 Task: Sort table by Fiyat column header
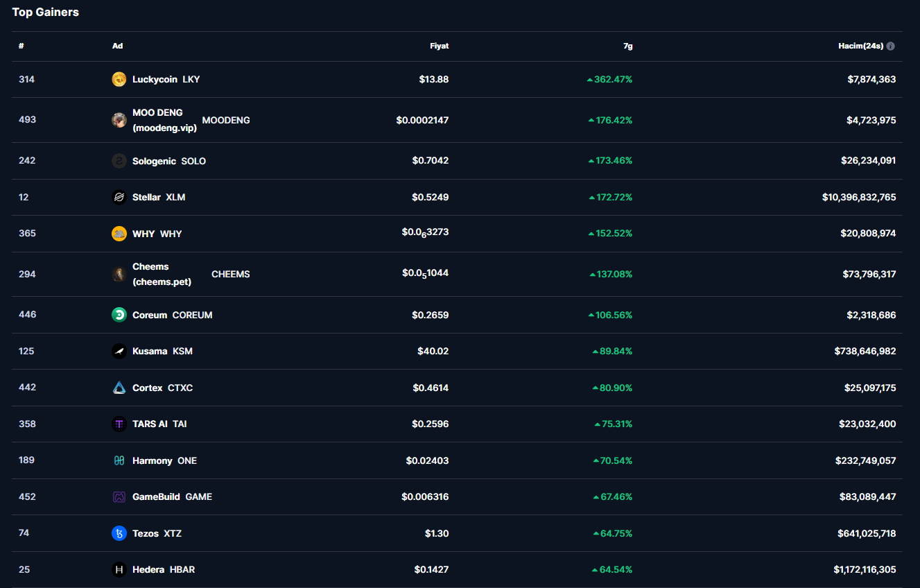439,46
